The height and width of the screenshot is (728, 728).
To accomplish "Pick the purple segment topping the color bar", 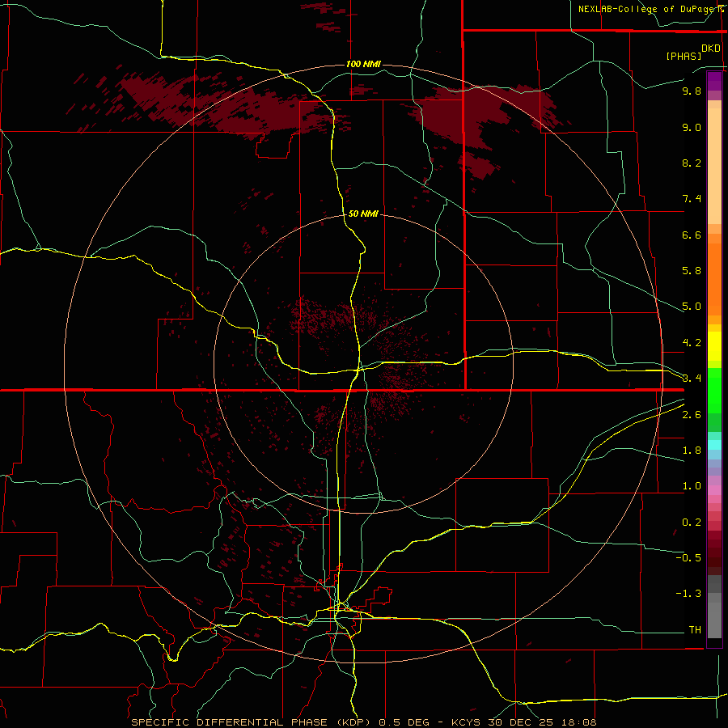I will tap(714, 81).
